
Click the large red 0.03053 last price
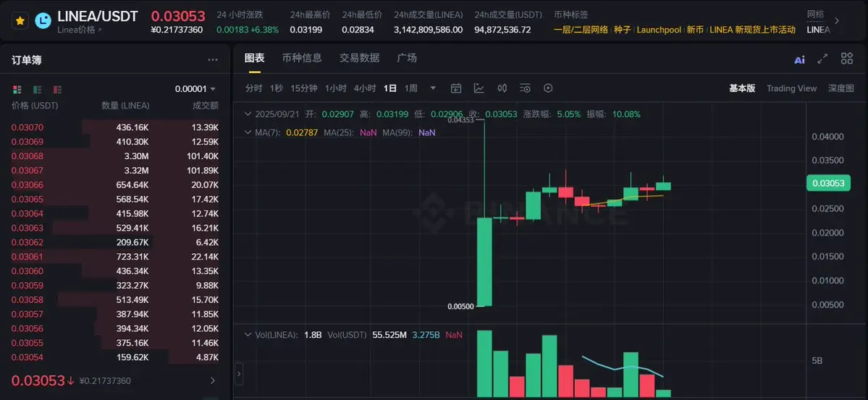pos(177,16)
